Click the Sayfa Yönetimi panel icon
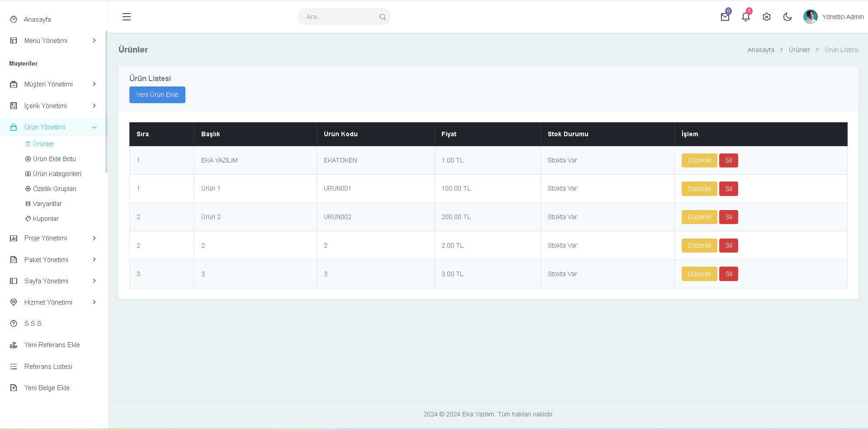 tap(14, 281)
